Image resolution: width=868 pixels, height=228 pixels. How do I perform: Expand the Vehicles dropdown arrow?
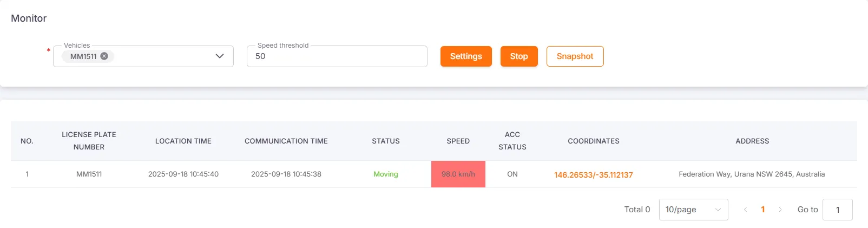point(220,56)
